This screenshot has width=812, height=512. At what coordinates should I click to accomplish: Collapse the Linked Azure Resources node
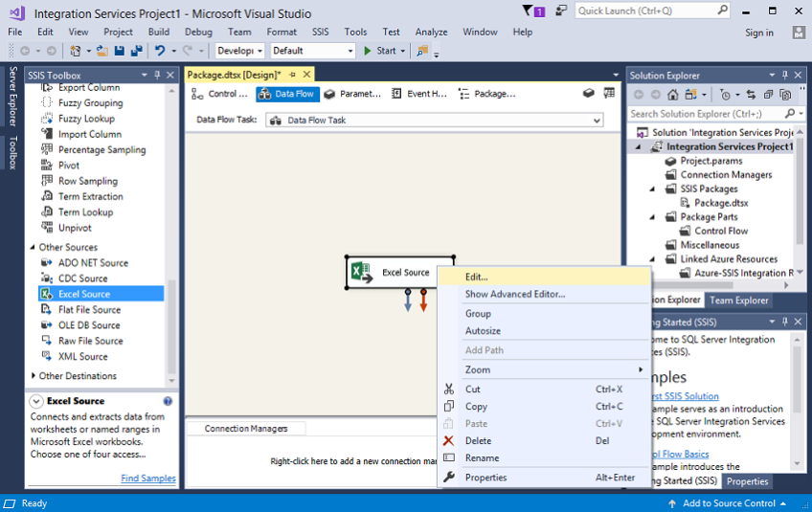652,258
